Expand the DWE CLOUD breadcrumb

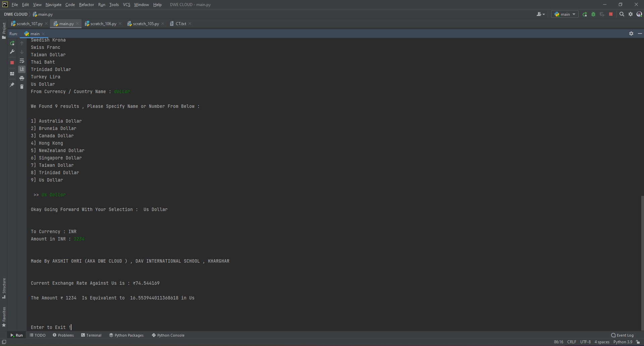16,14
